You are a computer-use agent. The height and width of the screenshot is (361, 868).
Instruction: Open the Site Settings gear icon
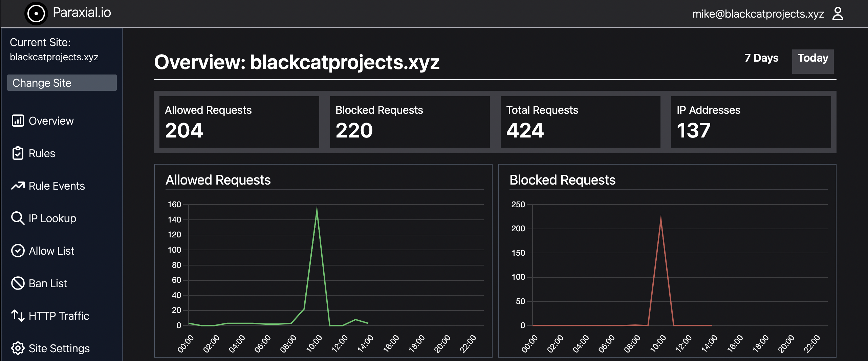(x=18, y=348)
